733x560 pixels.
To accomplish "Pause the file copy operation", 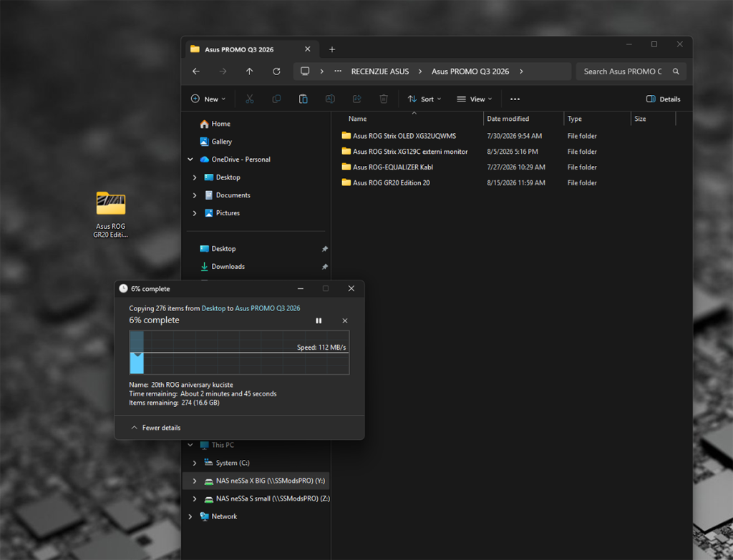I will click(319, 321).
